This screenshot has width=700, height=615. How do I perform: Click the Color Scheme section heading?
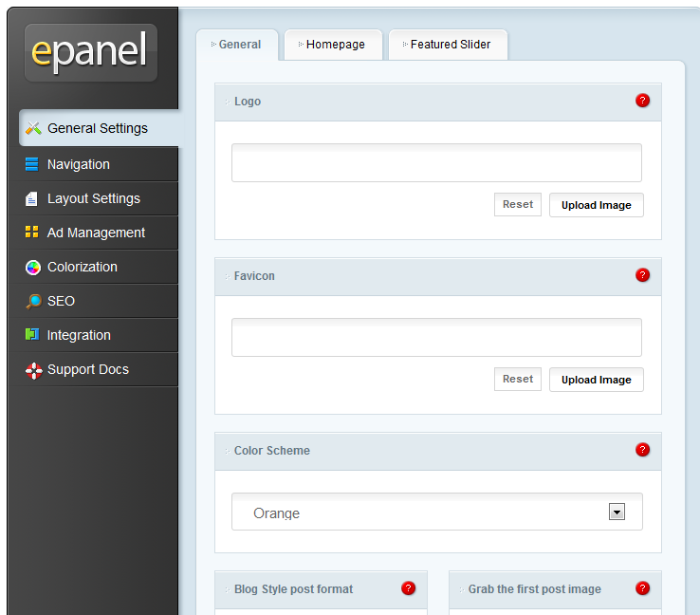pyautogui.click(x=272, y=451)
